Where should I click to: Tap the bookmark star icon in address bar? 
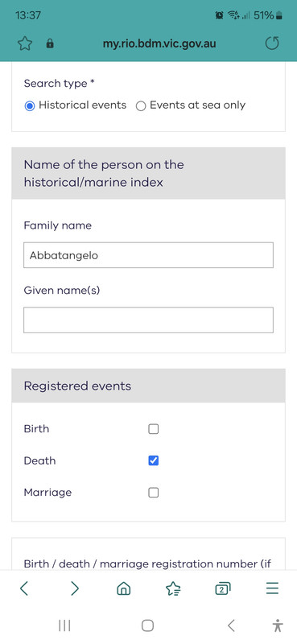25,43
